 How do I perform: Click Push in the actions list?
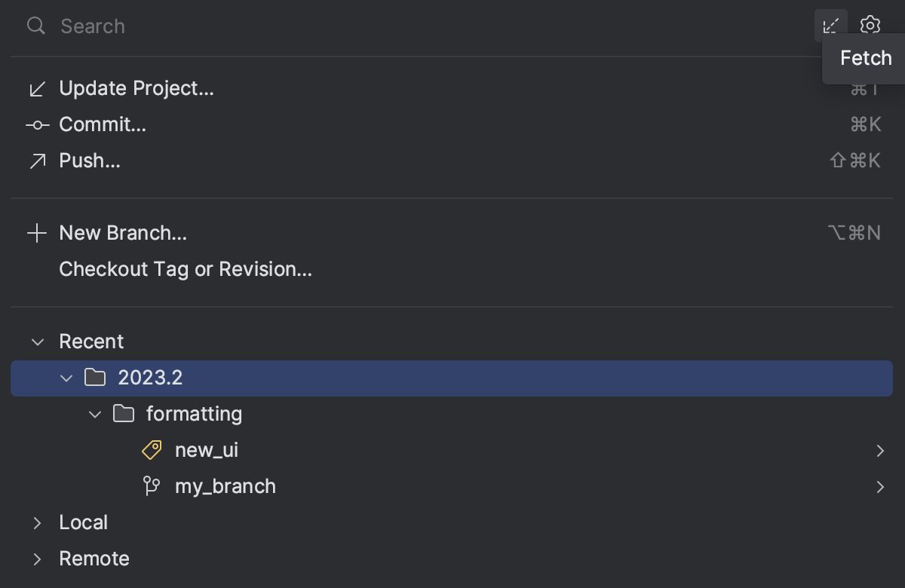click(90, 161)
